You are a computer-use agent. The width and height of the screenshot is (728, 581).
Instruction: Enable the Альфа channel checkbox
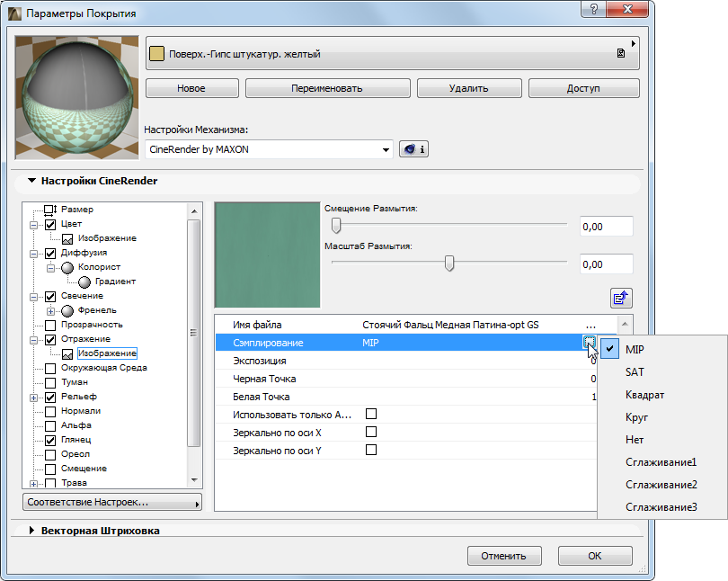[x=50, y=426]
